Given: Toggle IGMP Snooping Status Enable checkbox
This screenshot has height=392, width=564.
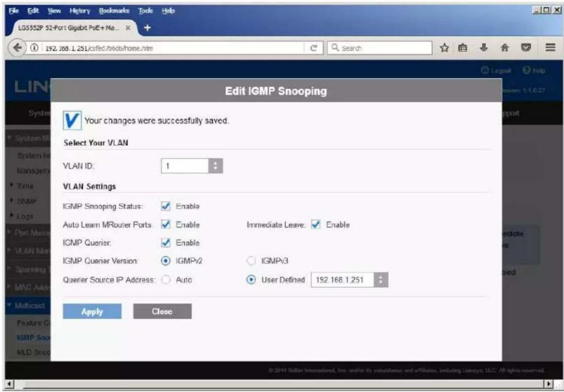Looking at the screenshot, I should (x=166, y=206).
